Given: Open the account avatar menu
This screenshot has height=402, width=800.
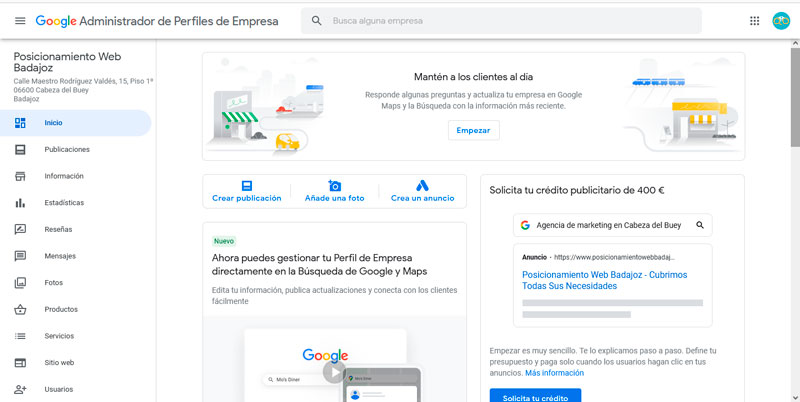Looking at the screenshot, I should click(781, 21).
